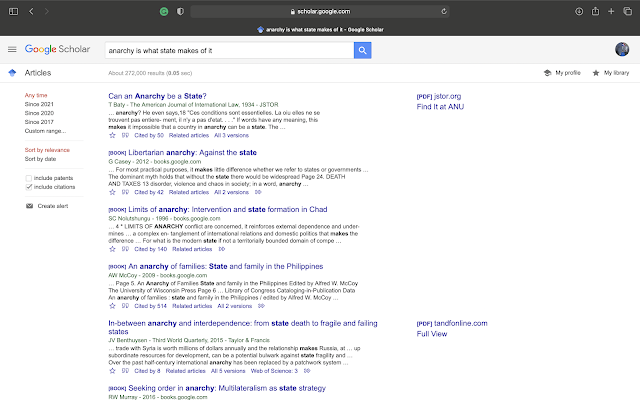Viewport: 640px width, 400px height.
Task: Filter results Since 2017
Action: [39, 122]
